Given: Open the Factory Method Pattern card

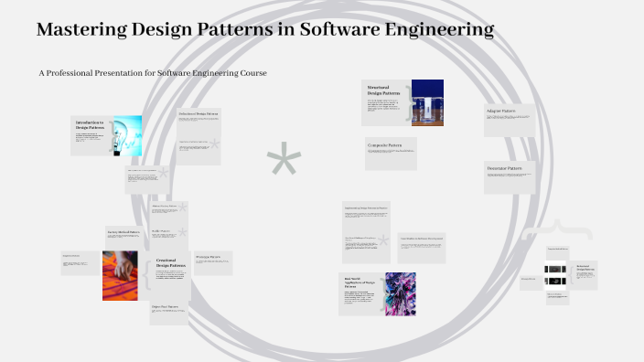Looking at the screenshot, I should (124, 238).
